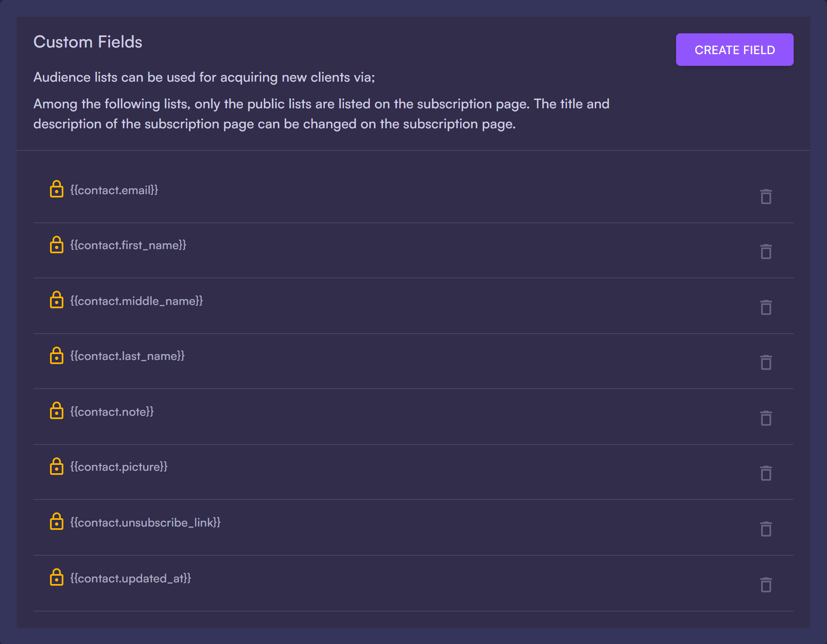
Task: Click the {{contact.last_name}} field text
Action: [x=127, y=356]
